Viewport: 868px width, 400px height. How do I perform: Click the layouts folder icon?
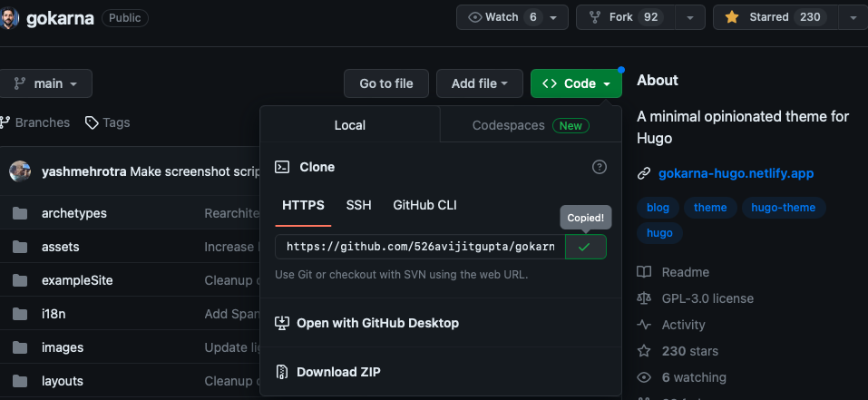coord(20,381)
